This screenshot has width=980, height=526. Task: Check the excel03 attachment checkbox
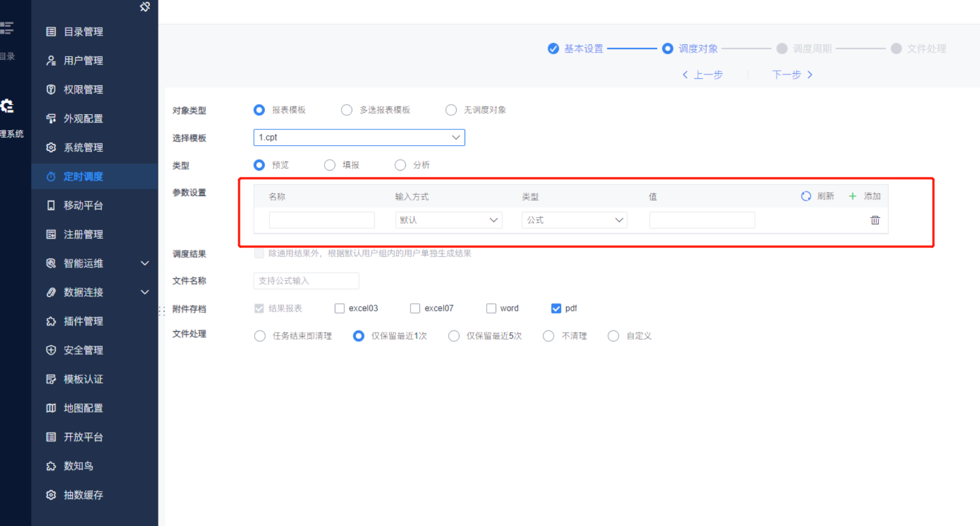tap(339, 308)
